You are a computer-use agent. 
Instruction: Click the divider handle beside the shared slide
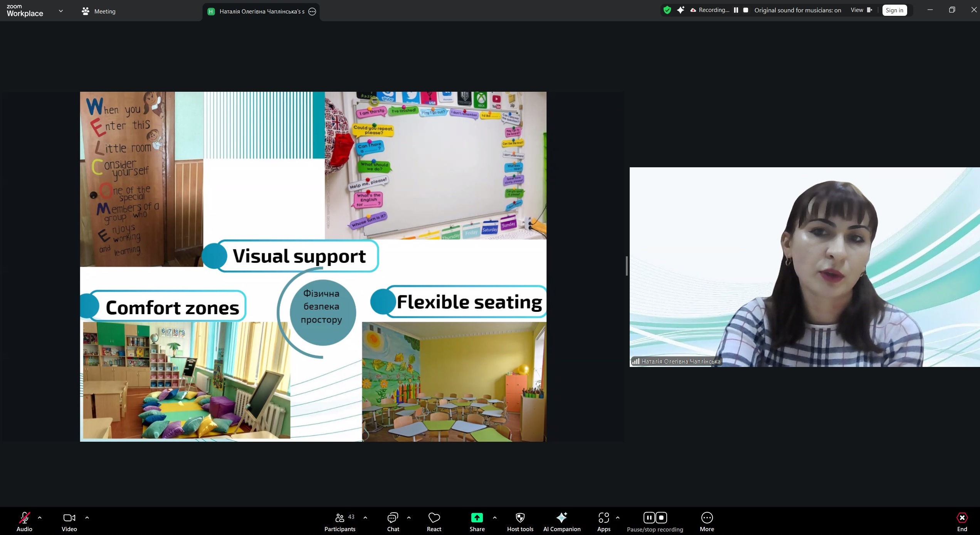click(627, 266)
